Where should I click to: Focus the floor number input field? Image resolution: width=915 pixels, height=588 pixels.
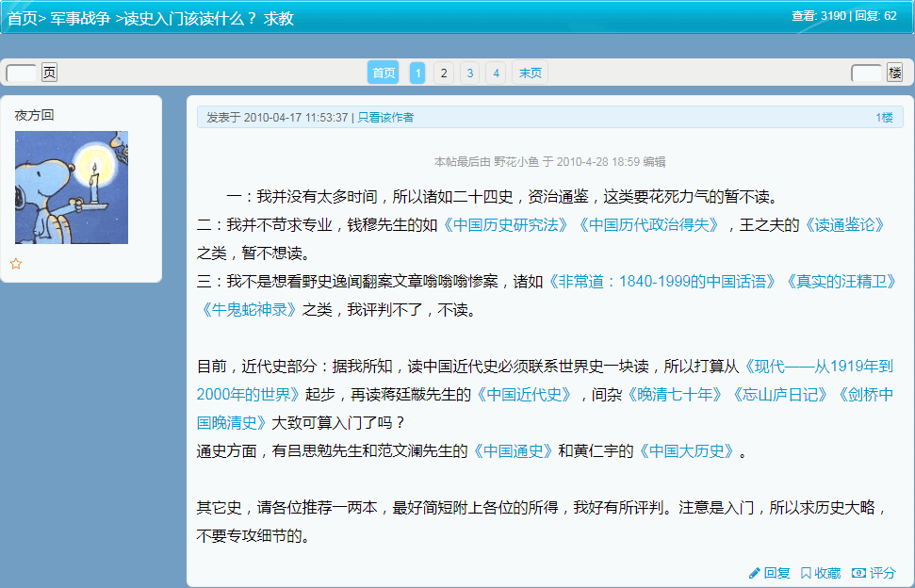867,73
